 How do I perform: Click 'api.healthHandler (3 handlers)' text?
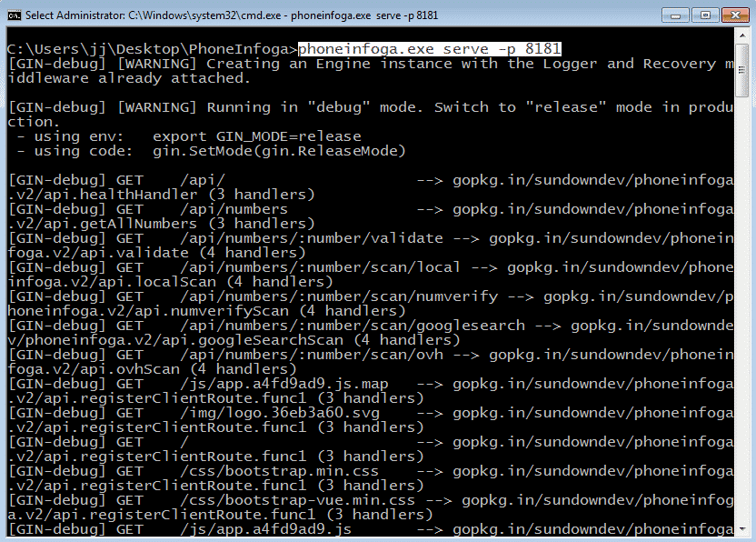point(179,195)
